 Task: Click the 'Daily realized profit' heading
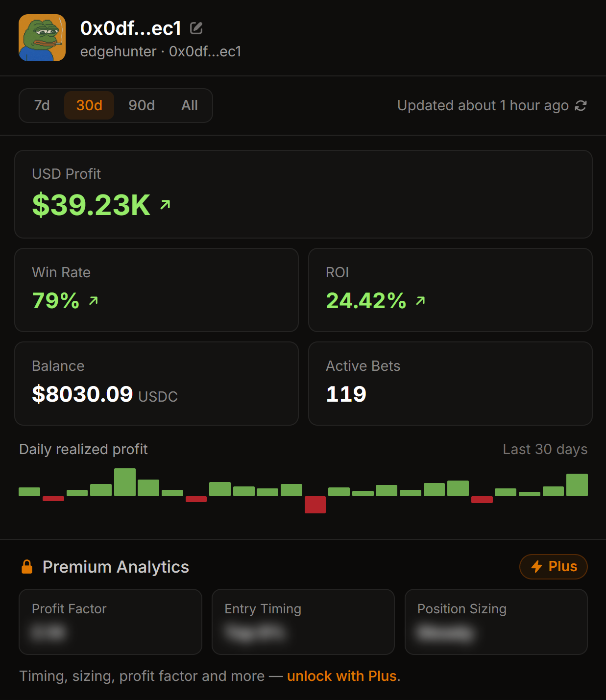pyautogui.click(x=83, y=449)
